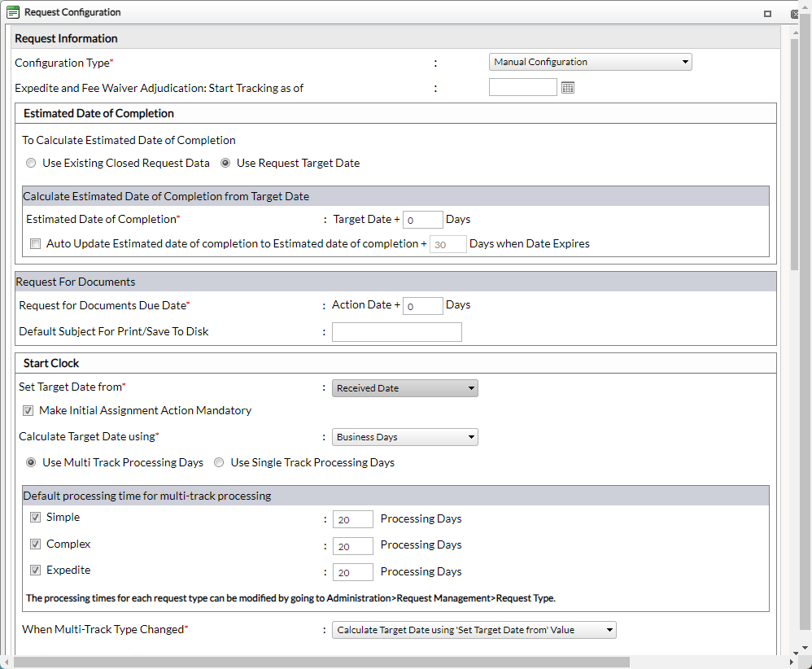Open the Start Tracking date calendar picker
812x669 pixels.
click(x=568, y=88)
